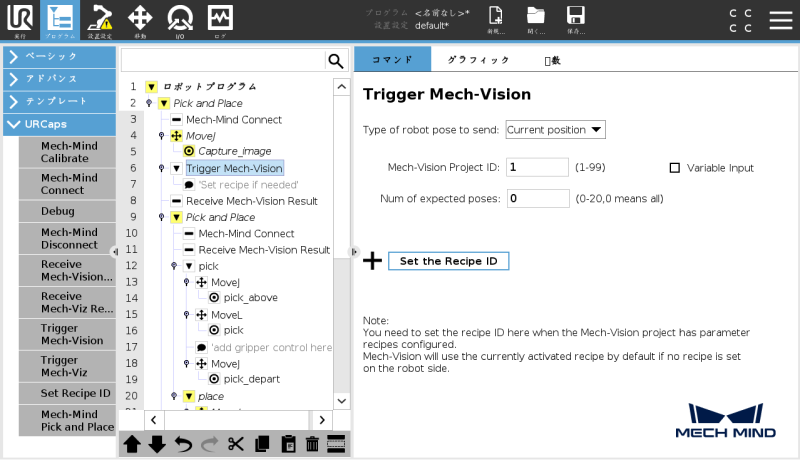The height and width of the screenshot is (460, 800).
Task: Insert Mech-Mind Calibrate URCap node
Action: point(67,152)
